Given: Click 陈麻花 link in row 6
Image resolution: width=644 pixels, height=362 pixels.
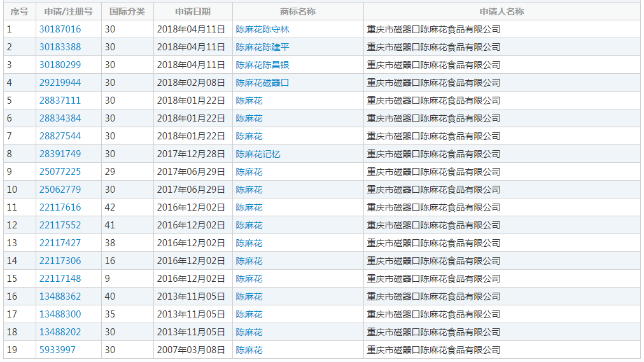Looking at the screenshot, I should point(249,118).
